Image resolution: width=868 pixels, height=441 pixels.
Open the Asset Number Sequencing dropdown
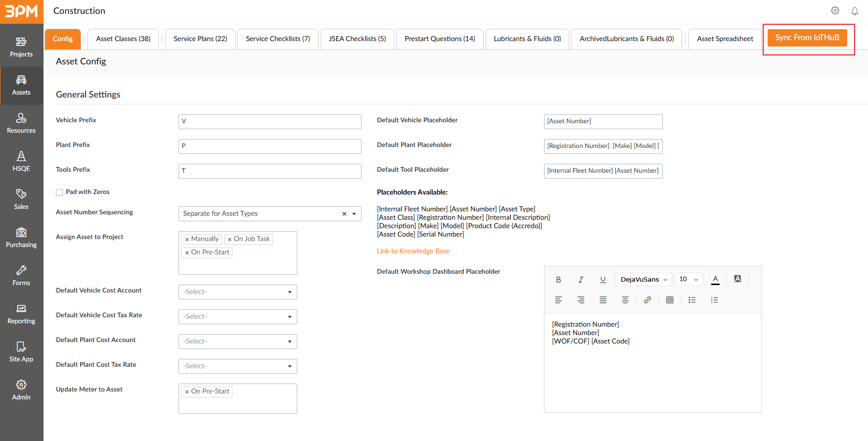(x=354, y=214)
